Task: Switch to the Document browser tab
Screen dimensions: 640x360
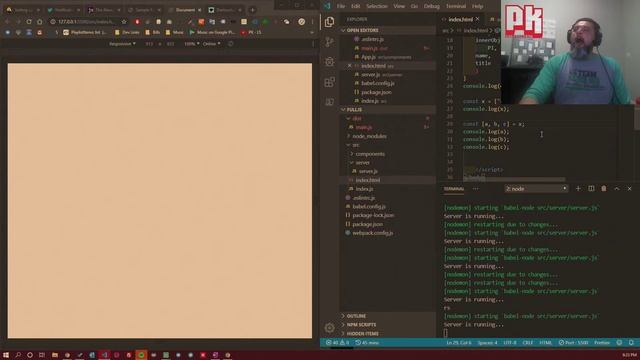Action: 185,10
